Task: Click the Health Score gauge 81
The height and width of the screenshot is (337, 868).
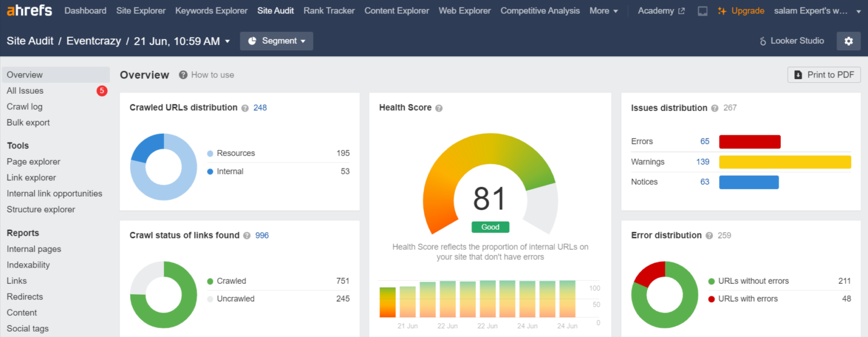Action: [x=490, y=184]
